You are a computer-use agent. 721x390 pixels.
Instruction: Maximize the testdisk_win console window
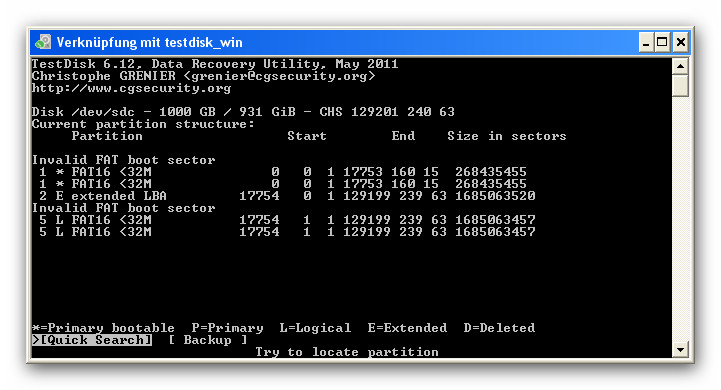coord(662,43)
